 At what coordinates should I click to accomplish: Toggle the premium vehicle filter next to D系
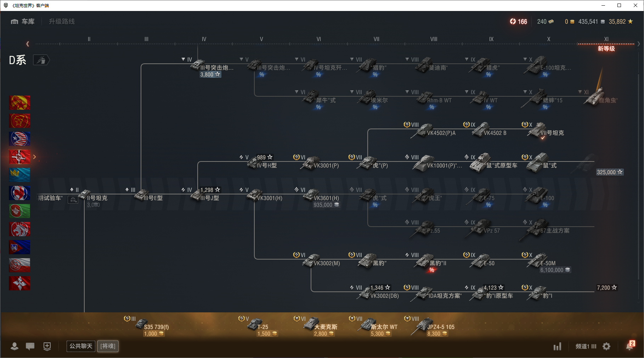[41, 60]
